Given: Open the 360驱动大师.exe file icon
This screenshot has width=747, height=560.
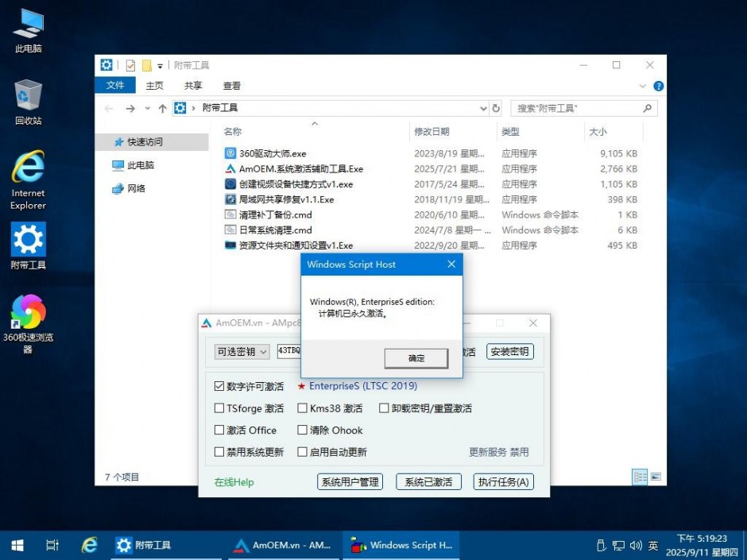Looking at the screenshot, I should pyautogui.click(x=230, y=153).
